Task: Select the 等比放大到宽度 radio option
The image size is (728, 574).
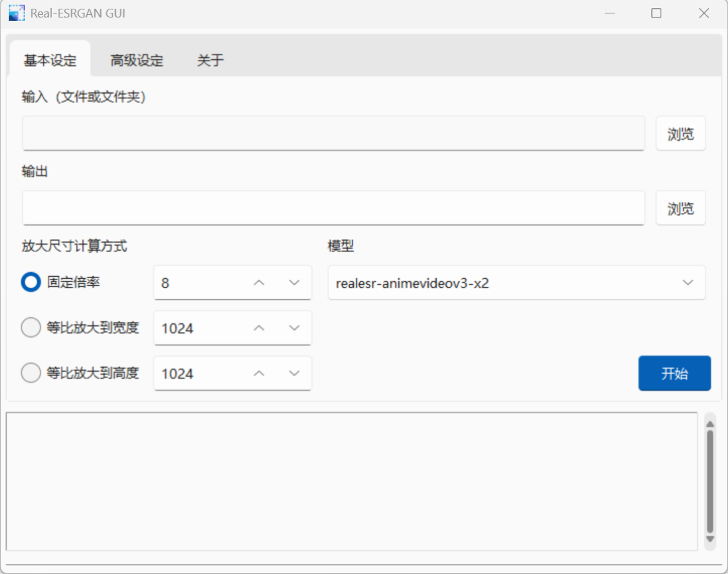Action: click(30, 327)
